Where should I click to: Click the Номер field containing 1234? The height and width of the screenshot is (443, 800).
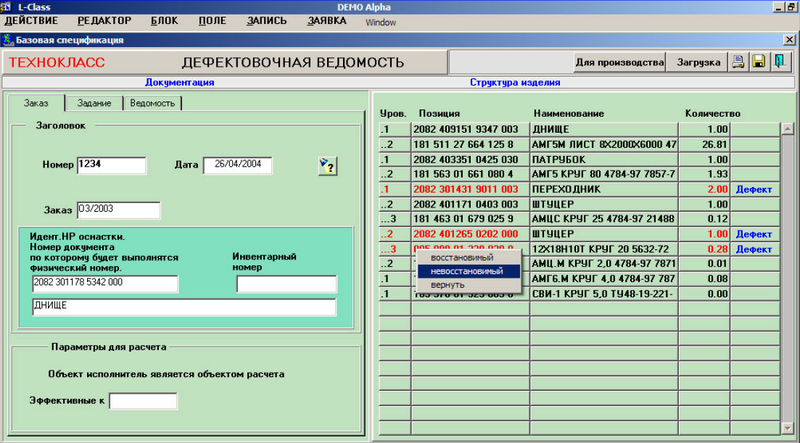pyautogui.click(x=112, y=165)
